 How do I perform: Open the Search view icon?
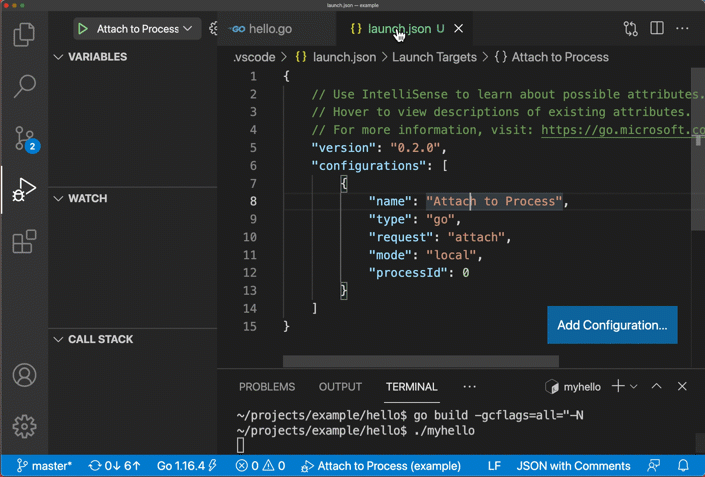tap(24, 87)
